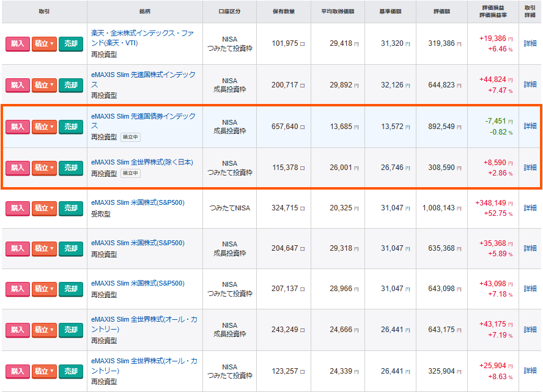Screen dimensions: 543x392
Task: Click 購入 for 楽天・全米株式インデックス・ファンド
Action: click(x=18, y=43)
